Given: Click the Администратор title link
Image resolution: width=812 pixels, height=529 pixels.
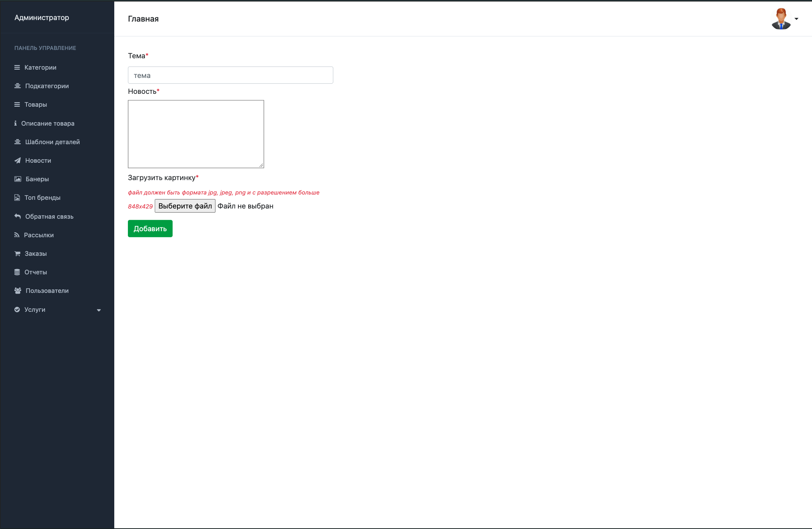Looking at the screenshot, I should pos(42,17).
